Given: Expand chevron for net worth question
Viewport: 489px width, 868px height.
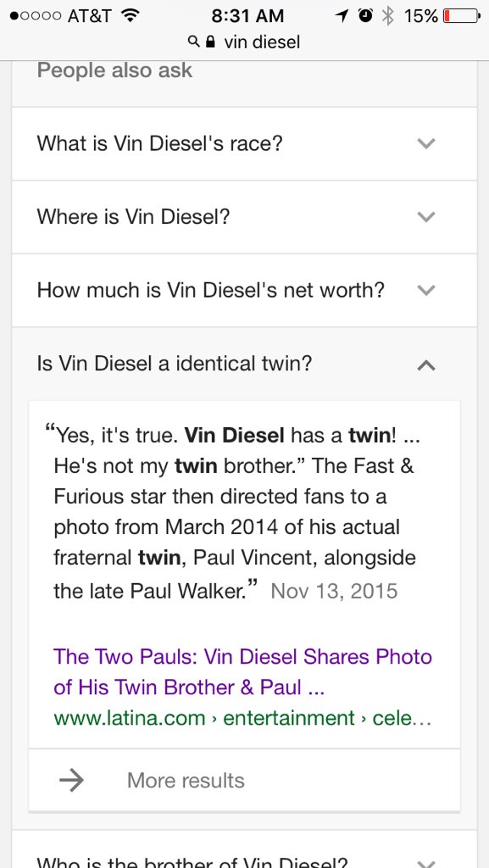Looking at the screenshot, I should pos(426,290).
